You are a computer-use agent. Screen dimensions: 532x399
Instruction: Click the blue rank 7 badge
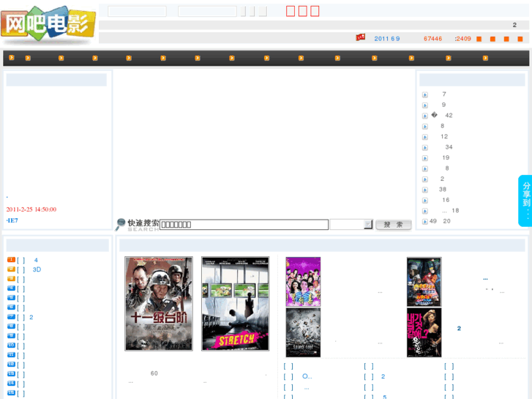coord(11,316)
